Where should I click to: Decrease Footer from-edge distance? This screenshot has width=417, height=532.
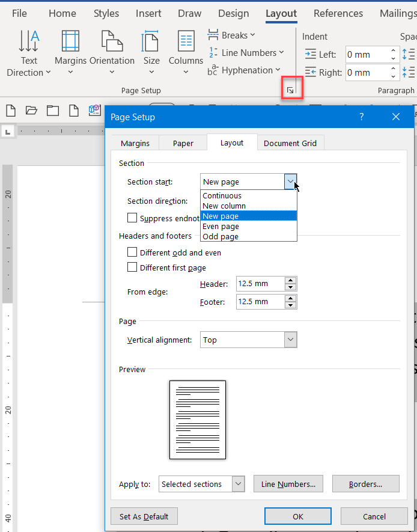[x=291, y=305]
